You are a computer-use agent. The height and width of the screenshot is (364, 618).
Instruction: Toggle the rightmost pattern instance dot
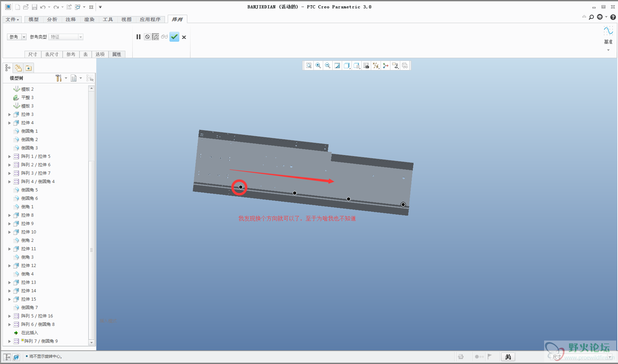pyautogui.click(x=403, y=204)
